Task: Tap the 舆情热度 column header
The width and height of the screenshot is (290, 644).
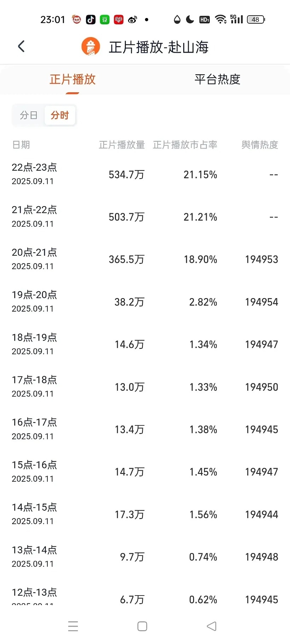Action: [x=260, y=145]
